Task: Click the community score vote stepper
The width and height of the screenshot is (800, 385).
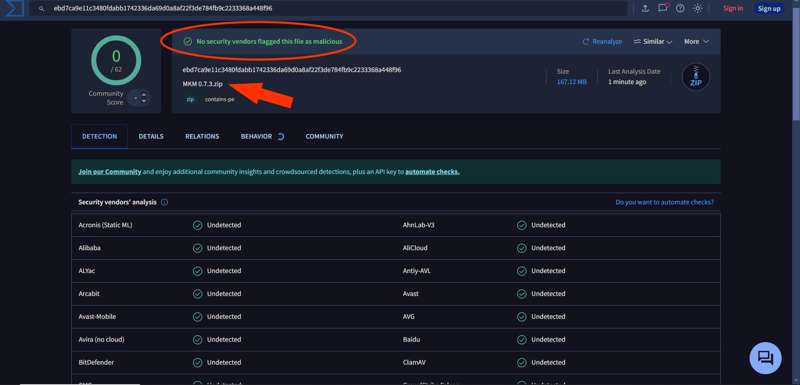Action: (139, 97)
